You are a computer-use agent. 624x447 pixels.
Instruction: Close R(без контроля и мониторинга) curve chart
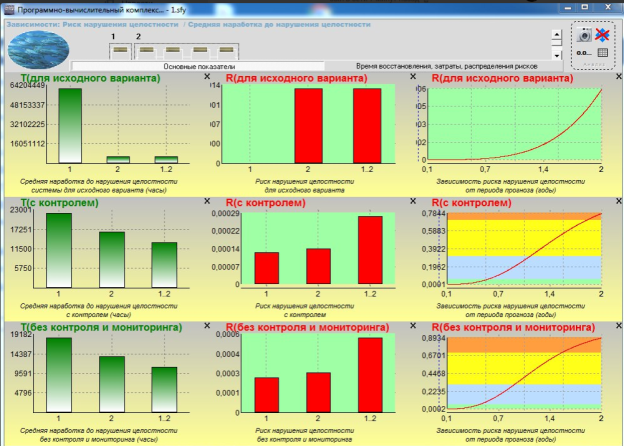click(619, 326)
